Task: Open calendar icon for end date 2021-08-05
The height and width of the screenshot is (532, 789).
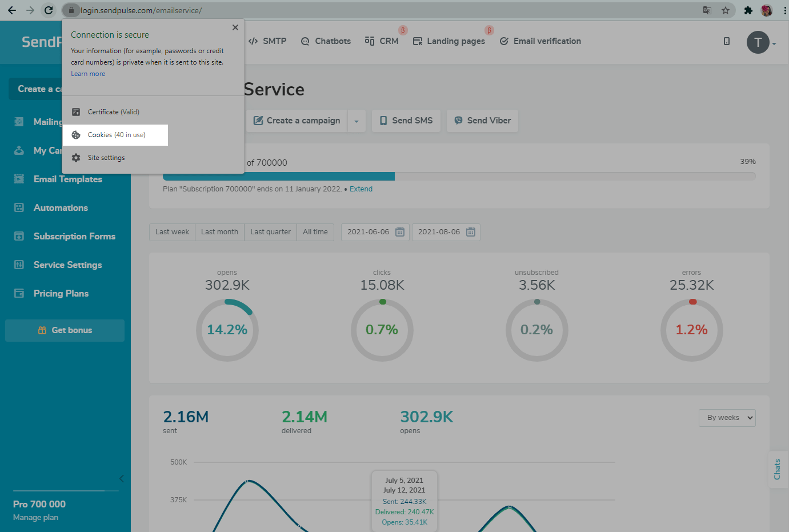Action: tap(471, 232)
